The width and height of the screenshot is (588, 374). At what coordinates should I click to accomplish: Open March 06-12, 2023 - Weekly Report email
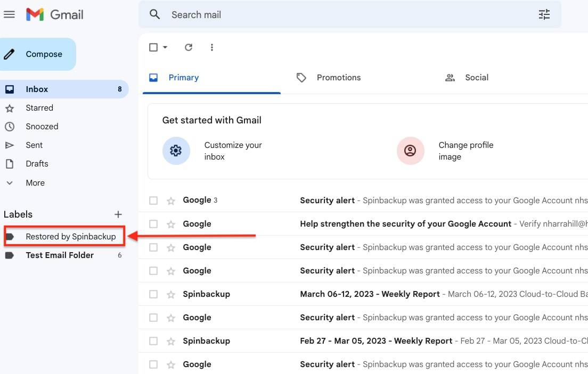coord(363,294)
